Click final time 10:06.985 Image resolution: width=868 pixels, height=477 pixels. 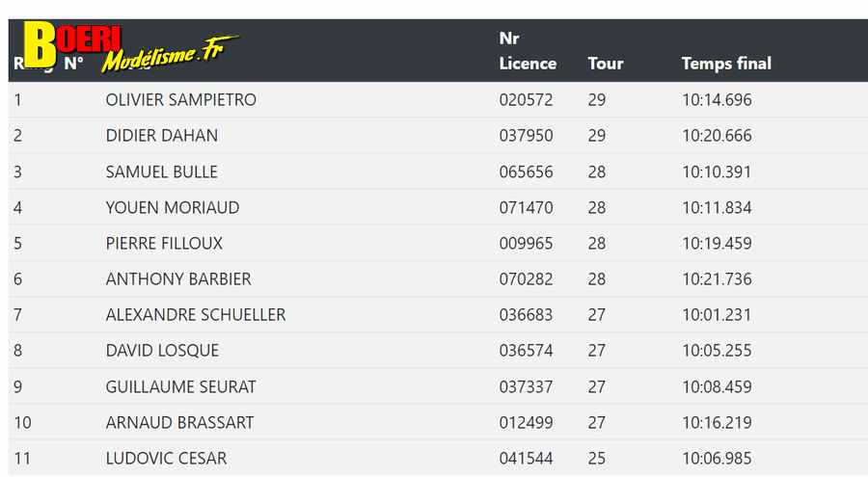point(717,458)
